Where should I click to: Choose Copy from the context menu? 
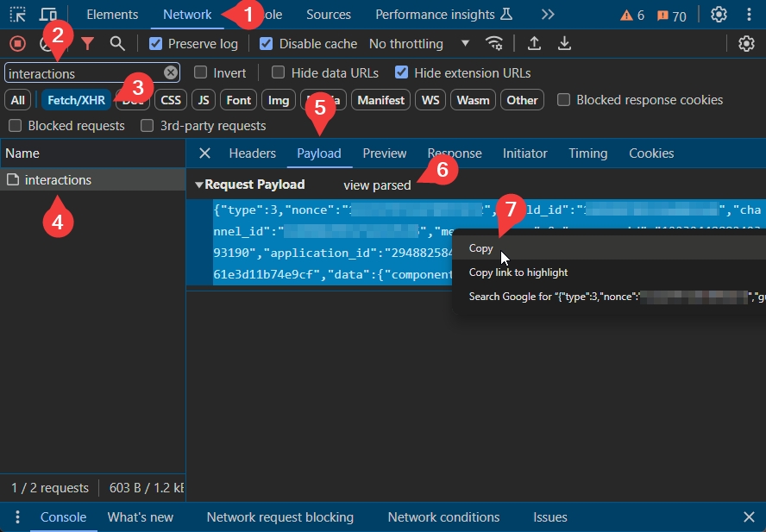point(481,248)
